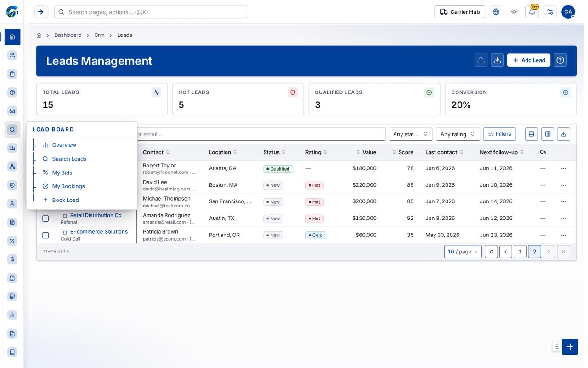Image resolution: width=588 pixels, height=368 pixels.
Task: Open the magnifier Load Board sidebar icon
Action: pos(12,130)
